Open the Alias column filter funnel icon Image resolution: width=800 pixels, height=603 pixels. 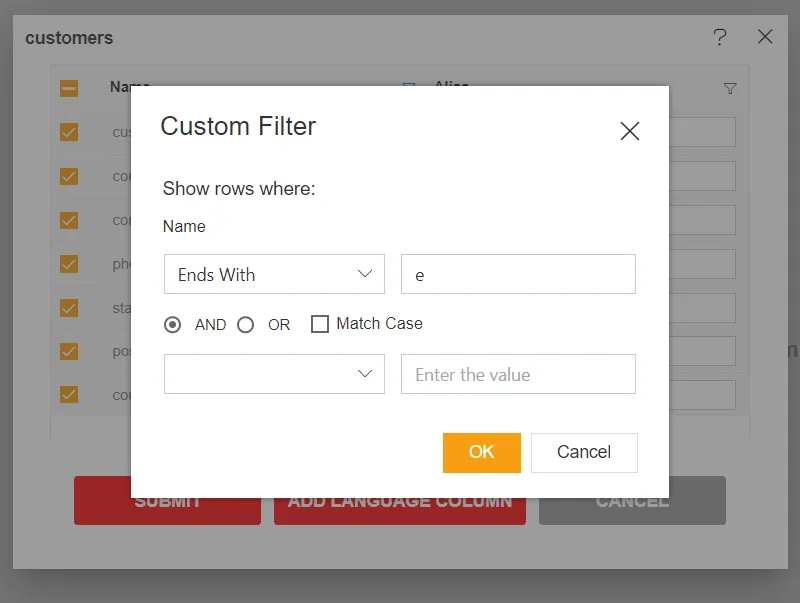pyautogui.click(x=730, y=88)
